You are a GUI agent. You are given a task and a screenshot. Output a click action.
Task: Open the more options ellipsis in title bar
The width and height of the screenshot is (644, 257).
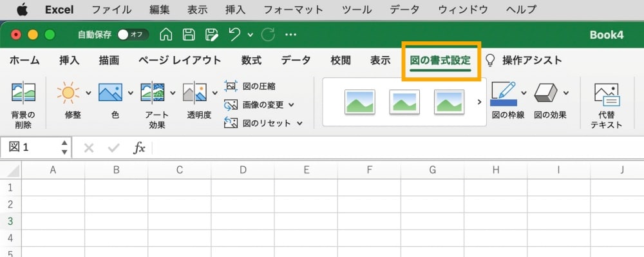pyautogui.click(x=291, y=35)
